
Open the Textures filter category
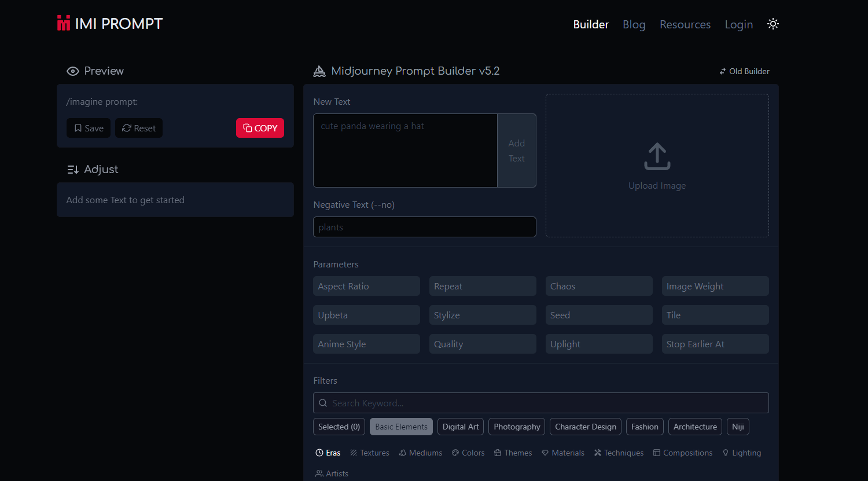[x=370, y=453]
